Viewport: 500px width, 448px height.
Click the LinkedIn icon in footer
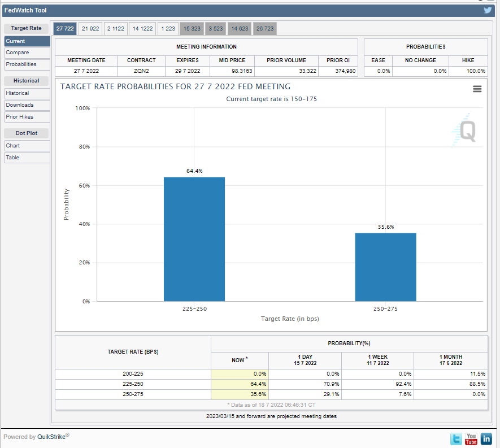(x=486, y=438)
